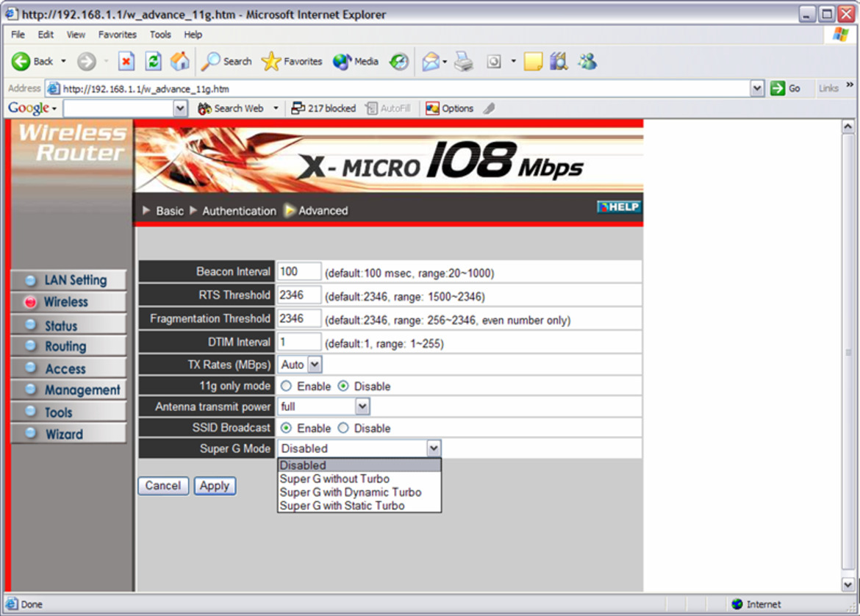The image size is (860, 616).
Task: Choose Super G with Static Turbo
Action: click(x=359, y=506)
